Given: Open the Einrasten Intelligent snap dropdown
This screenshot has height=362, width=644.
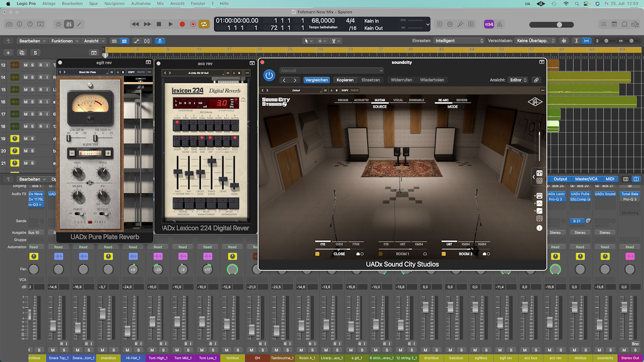Looking at the screenshot, I should (x=459, y=41).
